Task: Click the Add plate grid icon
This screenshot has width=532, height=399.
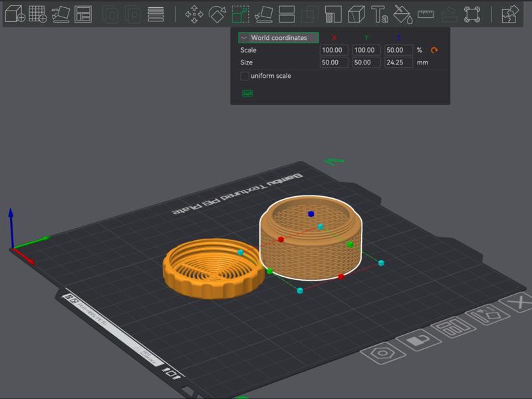Action: 38,13
